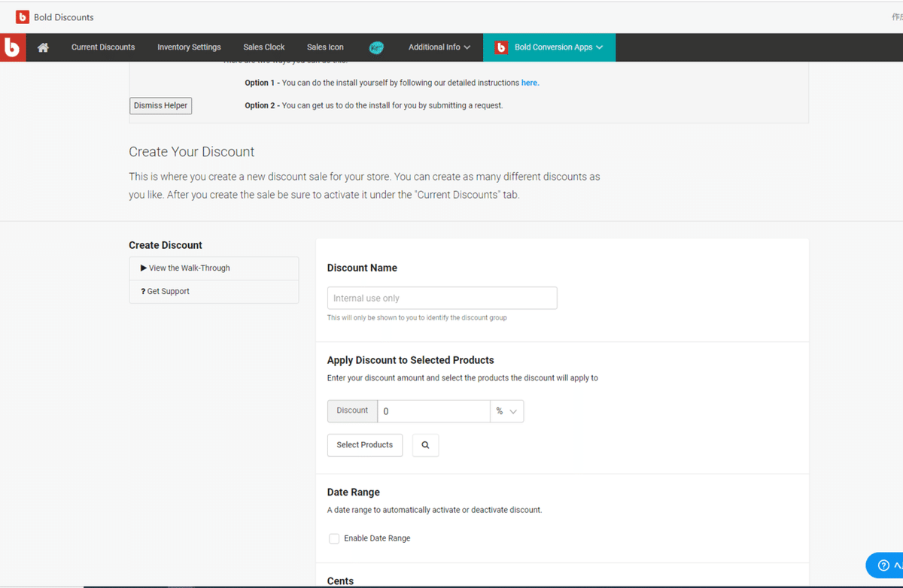The width and height of the screenshot is (903, 588).
Task: Open the help chat bubble icon
Action: 885,565
